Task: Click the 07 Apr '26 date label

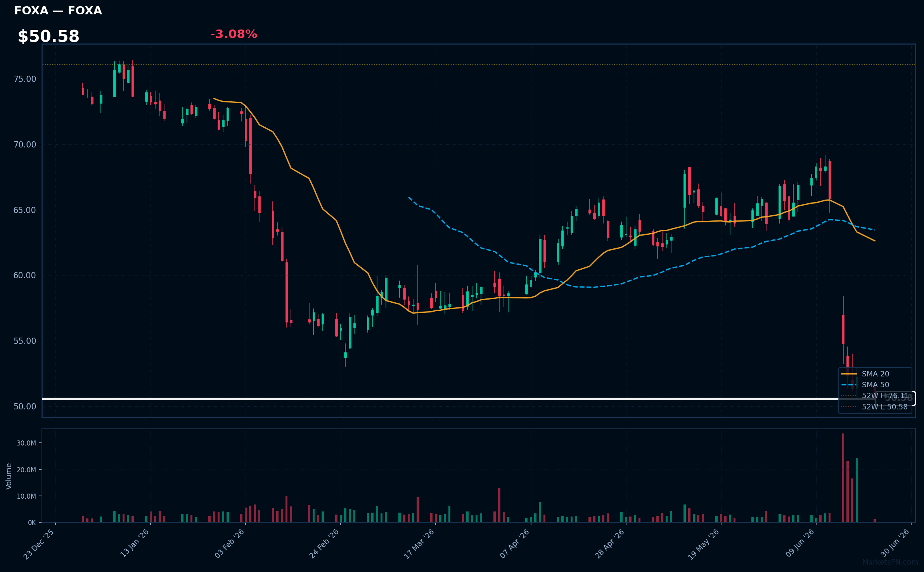Action: pyautogui.click(x=514, y=544)
